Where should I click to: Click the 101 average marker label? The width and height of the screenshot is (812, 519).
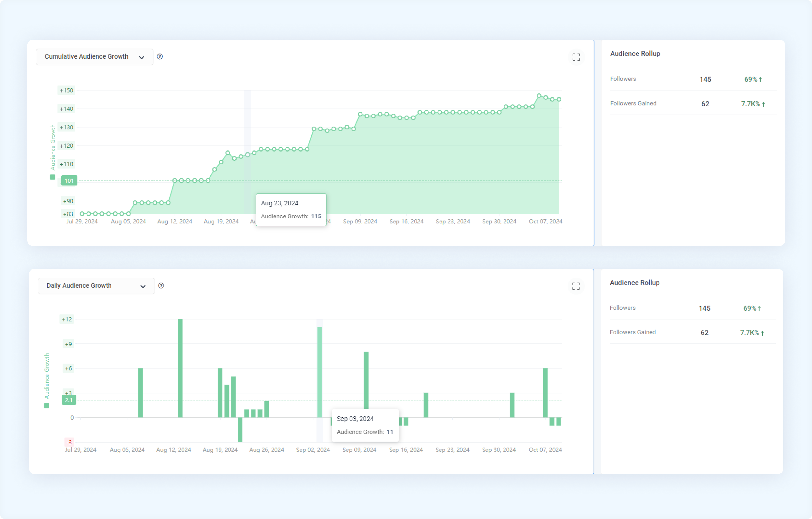pyautogui.click(x=69, y=181)
